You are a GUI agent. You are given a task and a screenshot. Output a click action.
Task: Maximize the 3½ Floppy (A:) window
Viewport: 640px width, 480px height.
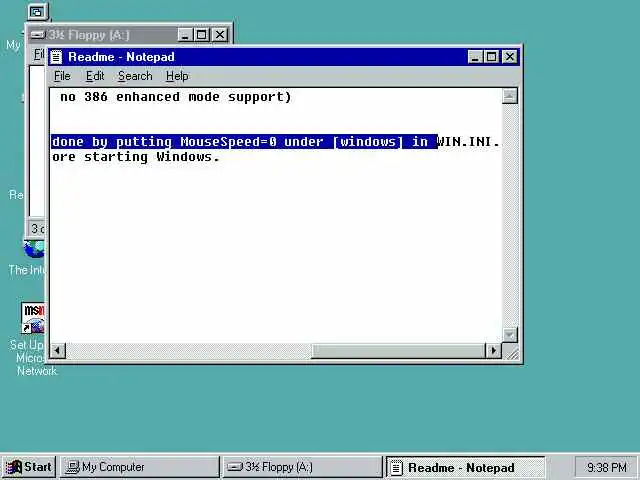click(x=202, y=35)
